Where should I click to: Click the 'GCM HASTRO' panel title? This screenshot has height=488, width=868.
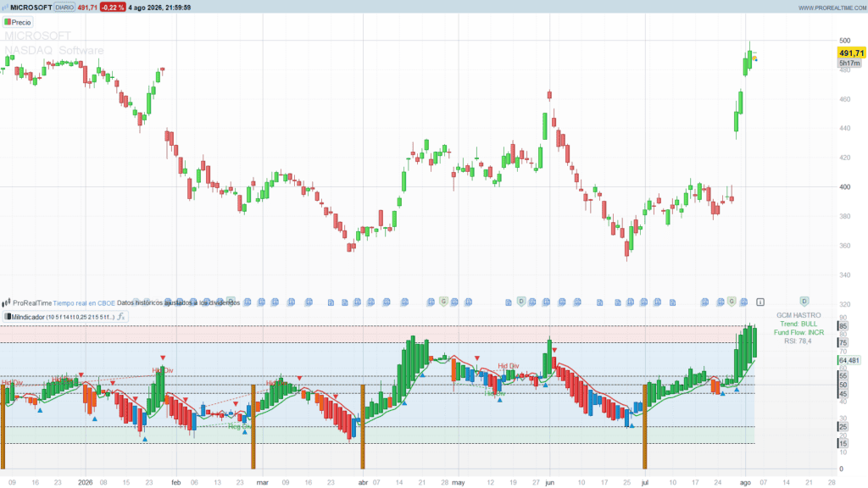tap(798, 315)
